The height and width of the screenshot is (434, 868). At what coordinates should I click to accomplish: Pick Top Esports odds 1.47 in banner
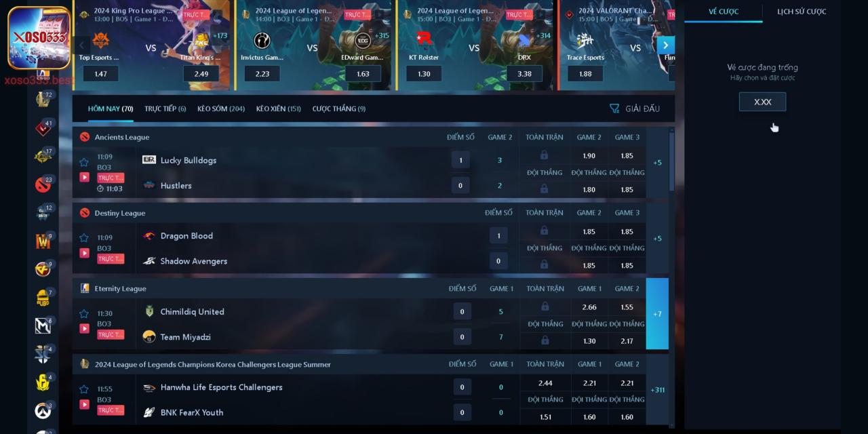click(x=100, y=74)
